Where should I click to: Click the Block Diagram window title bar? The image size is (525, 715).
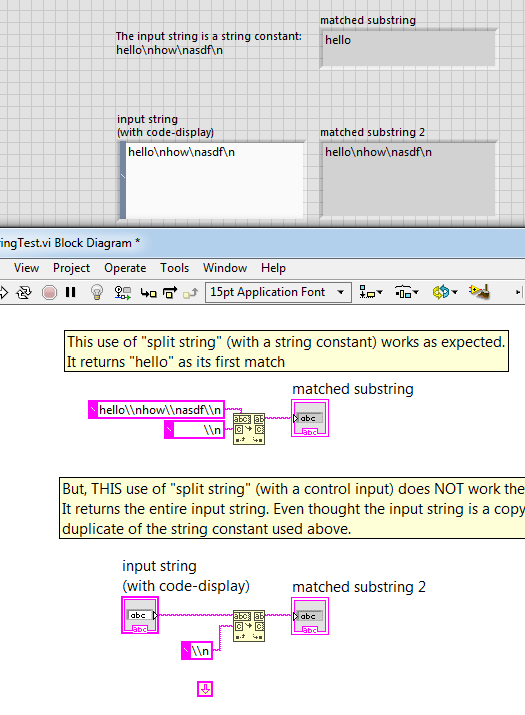[262, 243]
